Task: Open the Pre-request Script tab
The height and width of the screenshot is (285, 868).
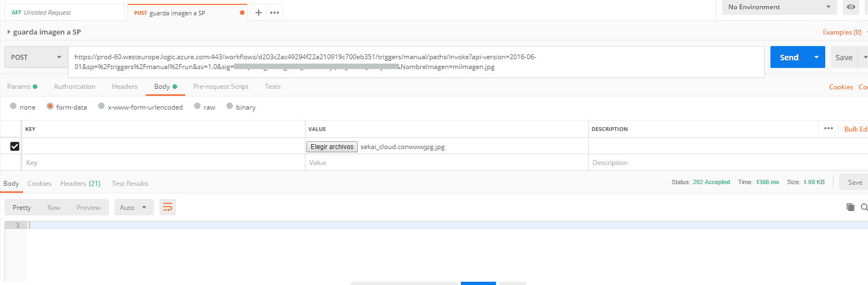Action: [221, 87]
